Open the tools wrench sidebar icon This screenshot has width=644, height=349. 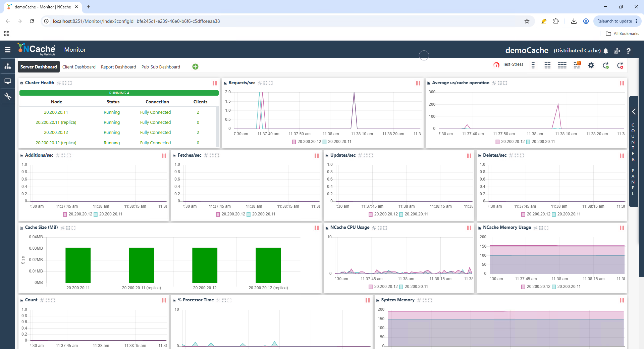point(7,96)
